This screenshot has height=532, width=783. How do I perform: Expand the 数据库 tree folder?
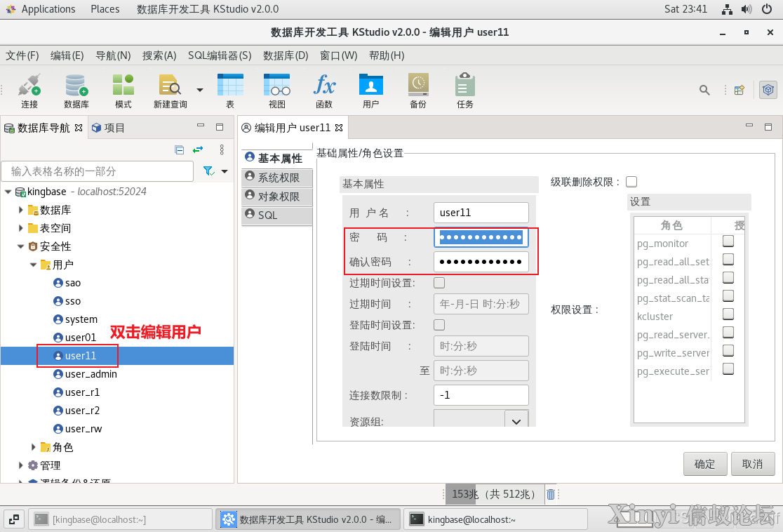(20, 210)
